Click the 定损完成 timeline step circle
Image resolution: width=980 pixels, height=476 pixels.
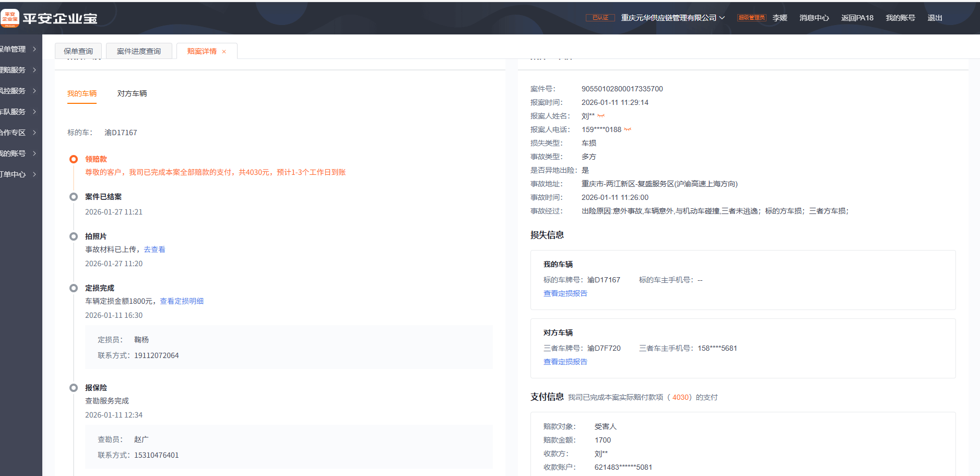[74, 288]
